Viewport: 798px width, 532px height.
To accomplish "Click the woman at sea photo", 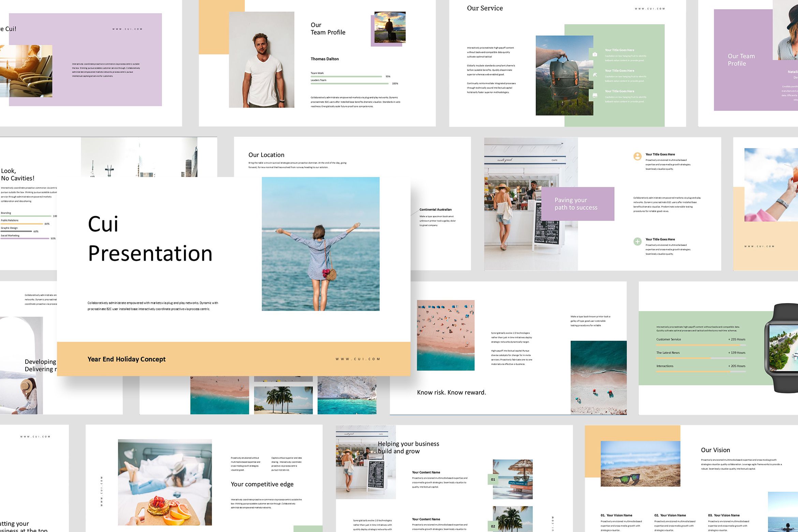I will pos(320,243).
